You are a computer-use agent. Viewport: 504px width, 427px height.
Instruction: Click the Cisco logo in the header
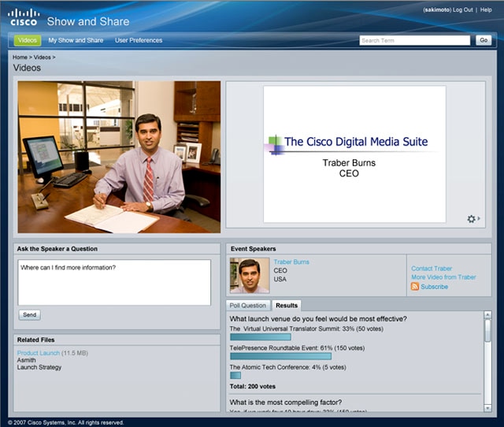click(x=24, y=17)
